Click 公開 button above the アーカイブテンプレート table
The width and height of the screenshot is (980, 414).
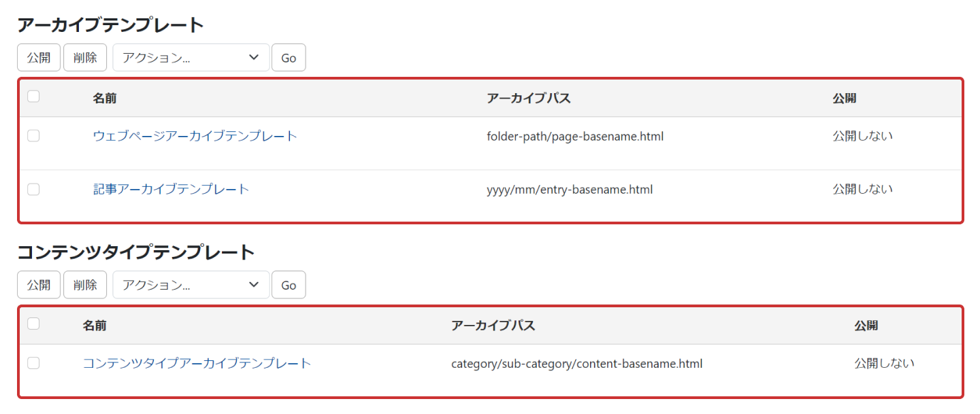point(39,58)
